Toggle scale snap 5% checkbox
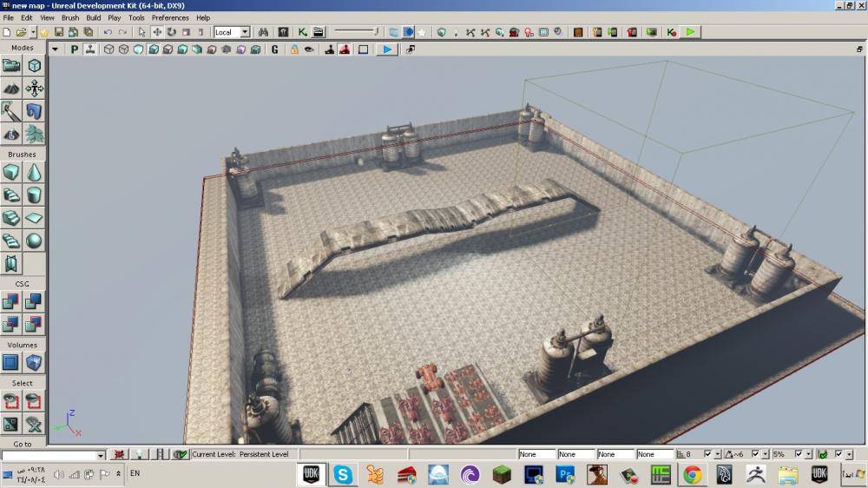 (799, 453)
